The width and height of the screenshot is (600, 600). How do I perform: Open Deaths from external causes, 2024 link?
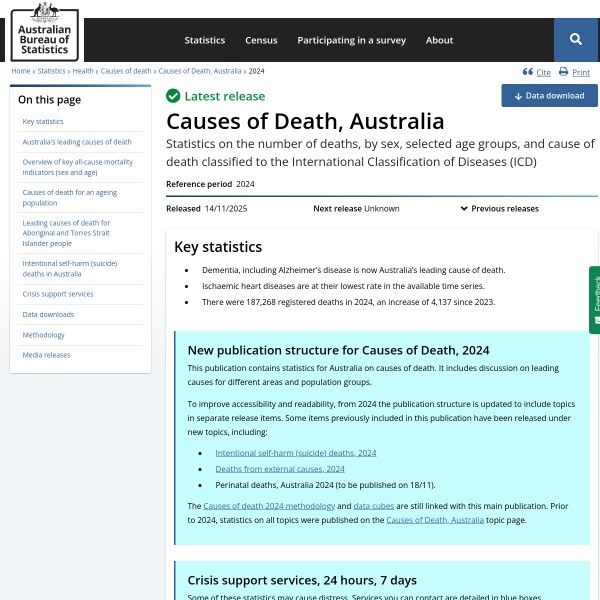279,469
